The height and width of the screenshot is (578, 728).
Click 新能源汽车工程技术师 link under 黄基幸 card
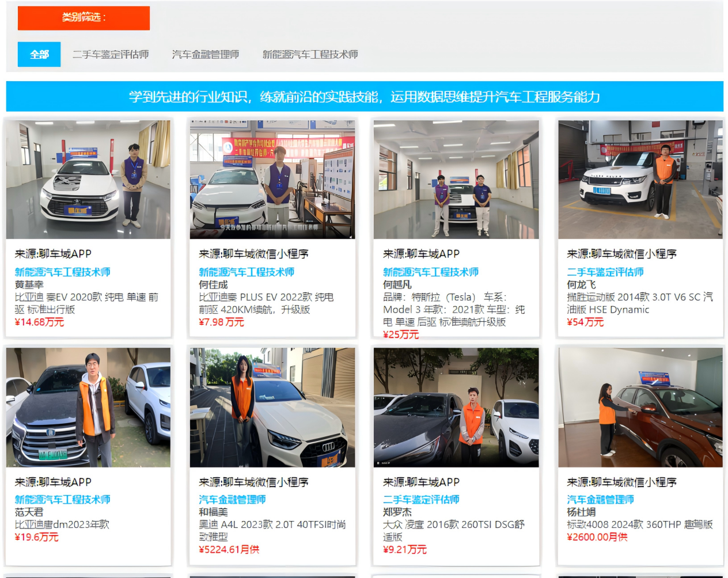[x=62, y=272]
